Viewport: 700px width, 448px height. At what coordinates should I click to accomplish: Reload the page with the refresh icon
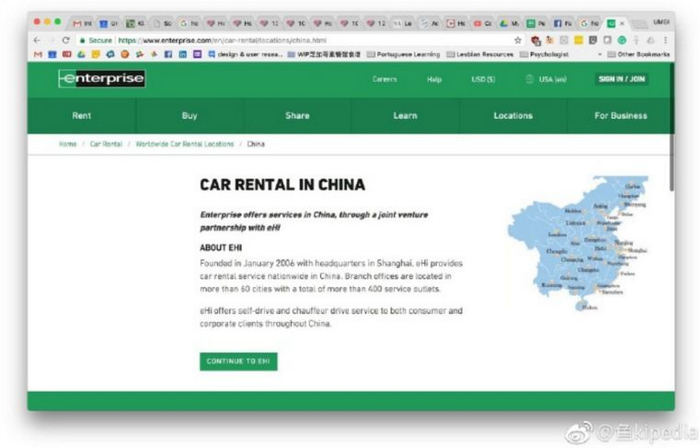click(x=66, y=40)
